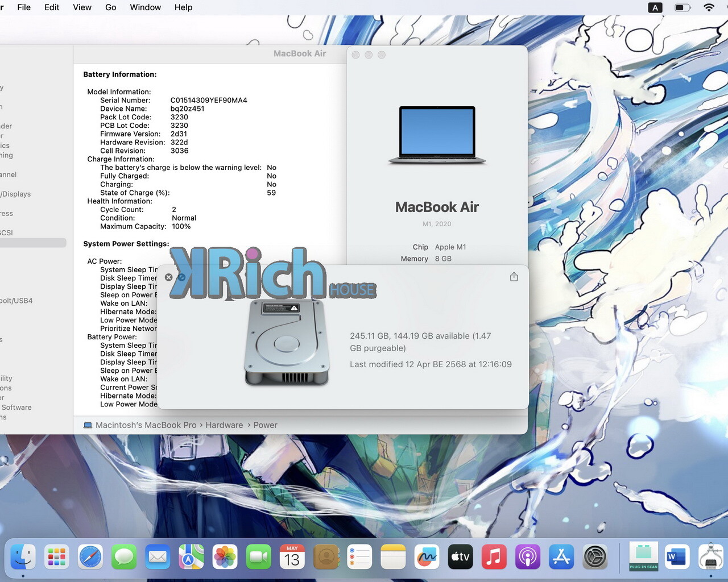Open the Contacts app icon
The height and width of the screenshot is (582, 728).
click(x=326, y=557)
